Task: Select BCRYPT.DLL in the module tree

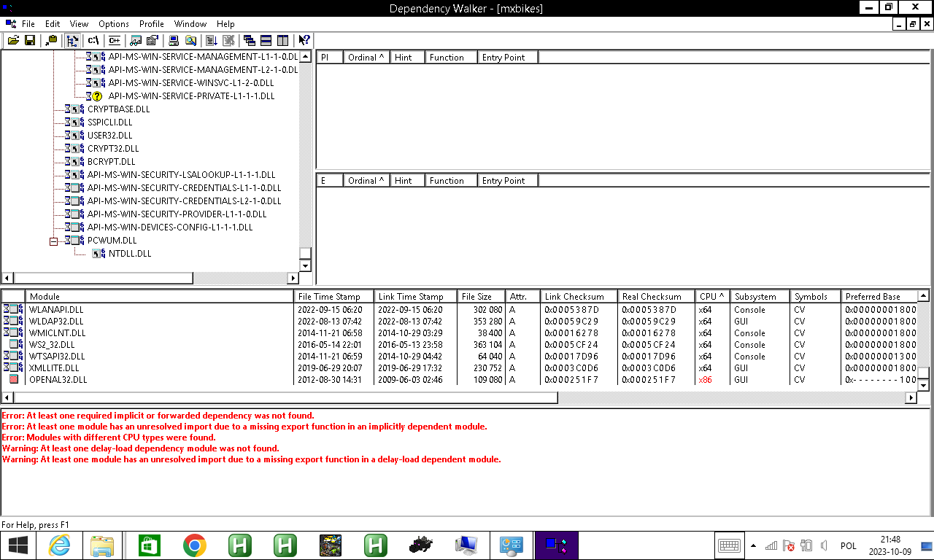Action: tap(112, 162)
